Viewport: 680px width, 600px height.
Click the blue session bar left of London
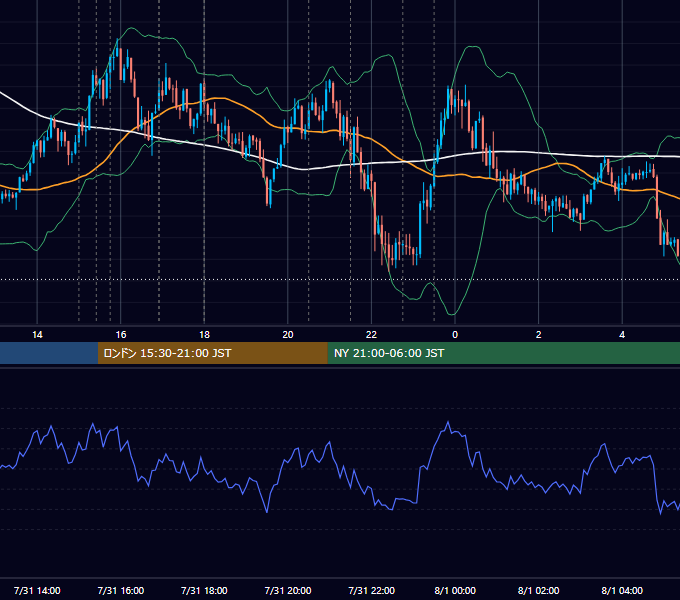49,353
